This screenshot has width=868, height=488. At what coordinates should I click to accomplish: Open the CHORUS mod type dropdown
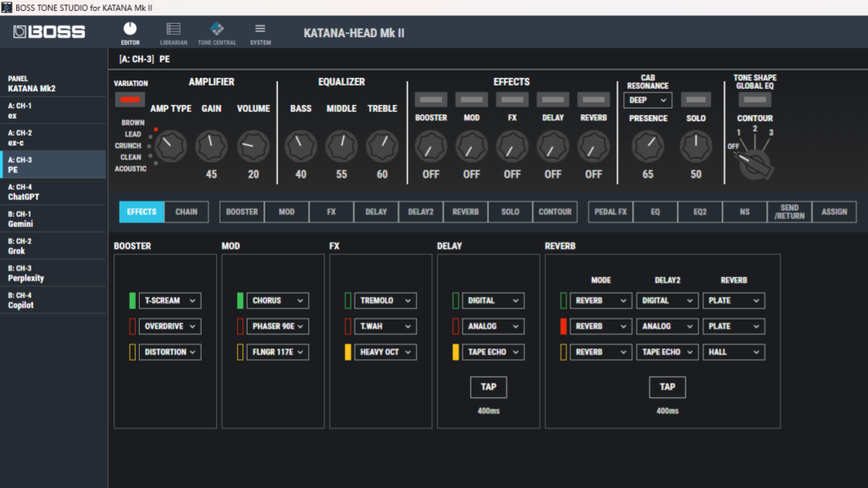click(277, 301)
